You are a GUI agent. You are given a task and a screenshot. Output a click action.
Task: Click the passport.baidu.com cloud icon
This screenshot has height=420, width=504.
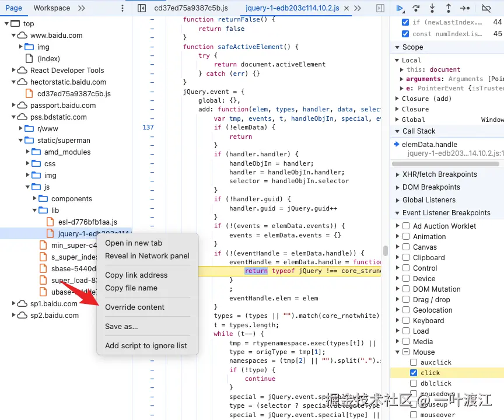pos(22,105)
